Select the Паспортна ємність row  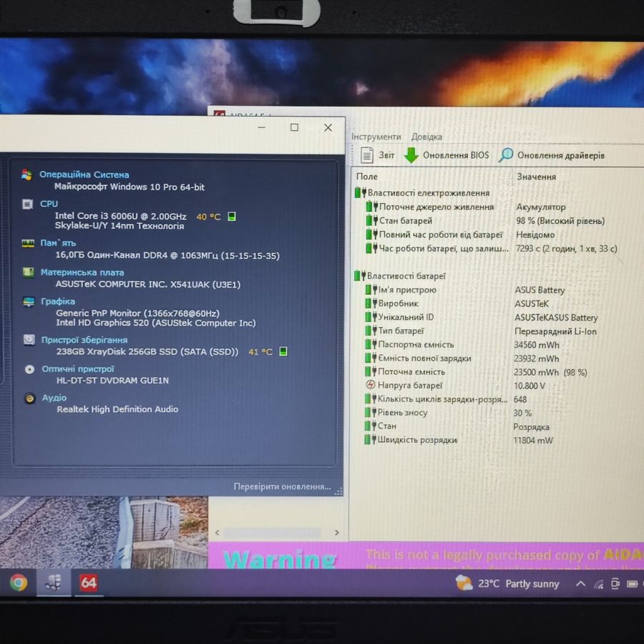point(462,345)
